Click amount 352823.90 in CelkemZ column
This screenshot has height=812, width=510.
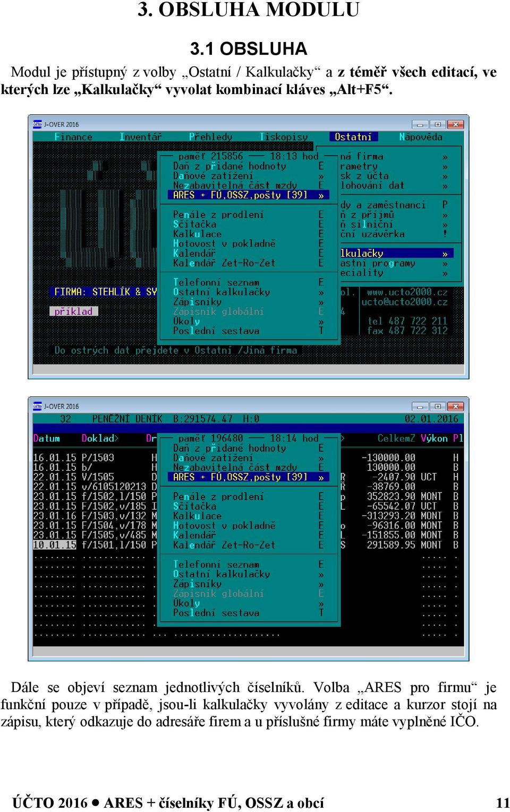pos(391,496)
